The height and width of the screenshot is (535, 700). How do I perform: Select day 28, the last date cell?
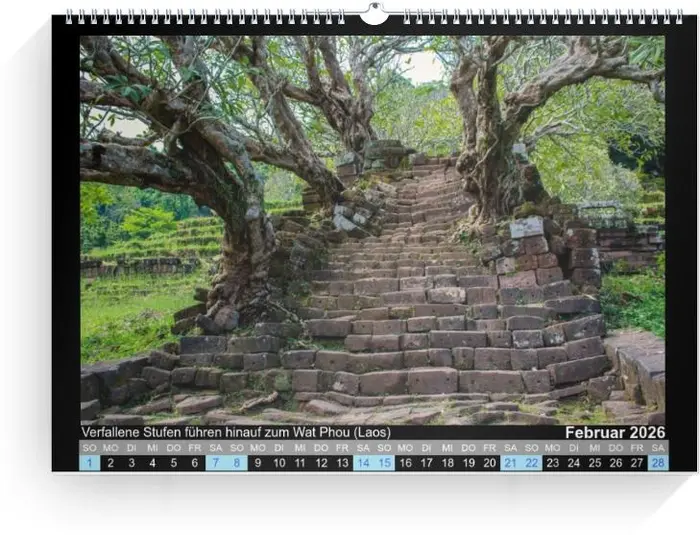click(x=657, y=462)
